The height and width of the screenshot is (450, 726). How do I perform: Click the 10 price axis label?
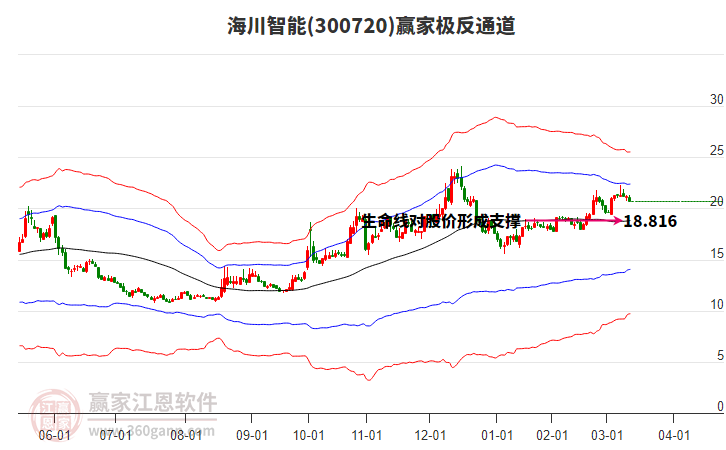[717, 304]
